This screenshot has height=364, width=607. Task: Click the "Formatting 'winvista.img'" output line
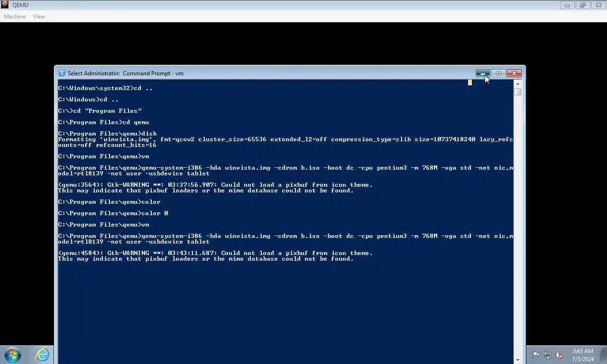[285, 139]
